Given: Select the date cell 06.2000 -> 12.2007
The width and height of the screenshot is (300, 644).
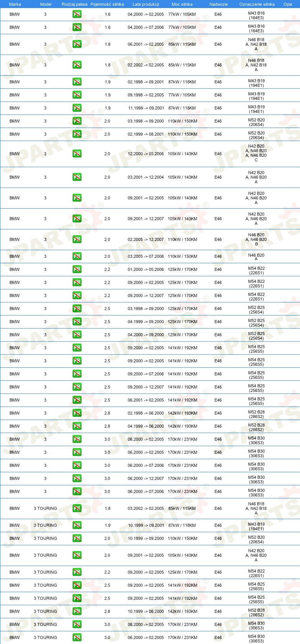Looking at the screenshot, I should point(146,478).
